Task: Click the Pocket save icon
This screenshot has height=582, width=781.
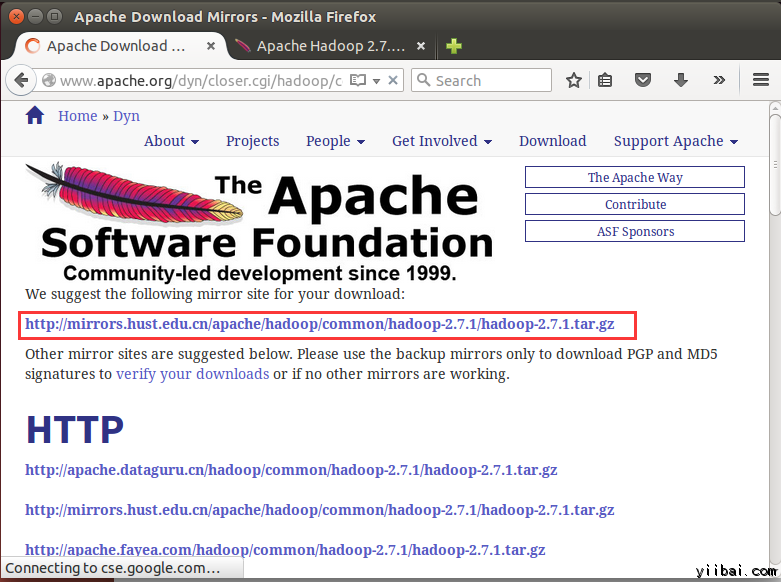Action: [x=644, y=80]
